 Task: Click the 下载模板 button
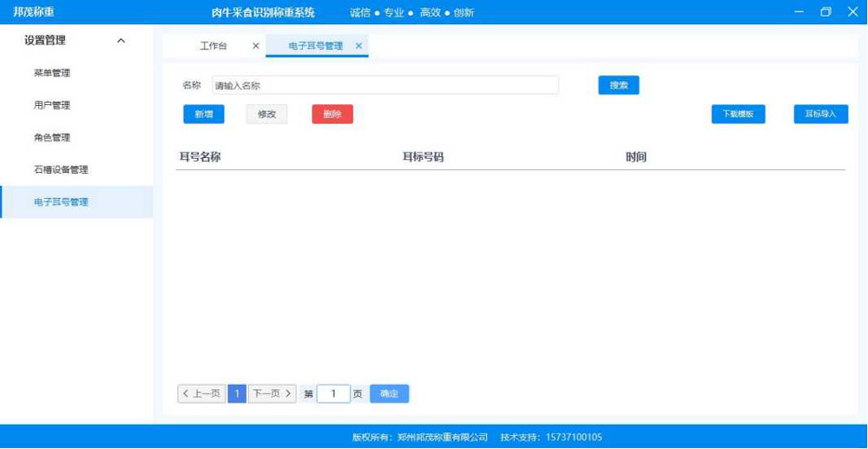click(738, 115)
